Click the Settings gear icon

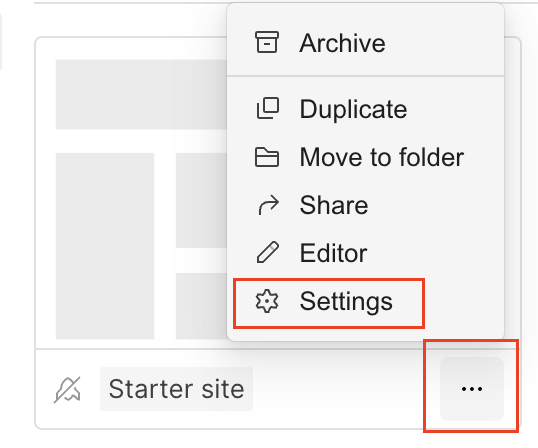point(267,301)
